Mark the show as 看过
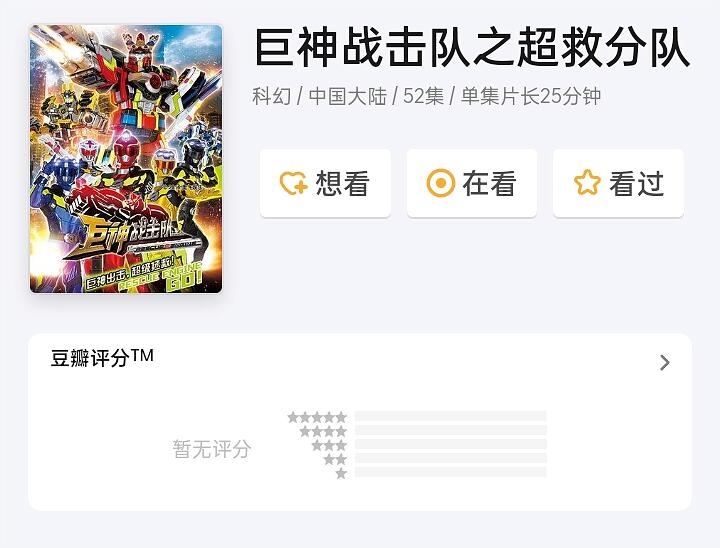Image resolution: width=720 pixels, height=548 pixels. 618,183
